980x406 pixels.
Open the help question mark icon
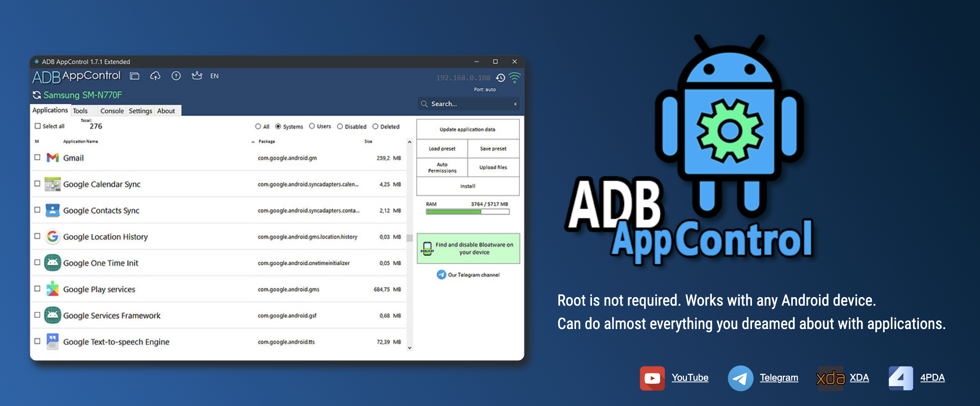click(176, 76)
